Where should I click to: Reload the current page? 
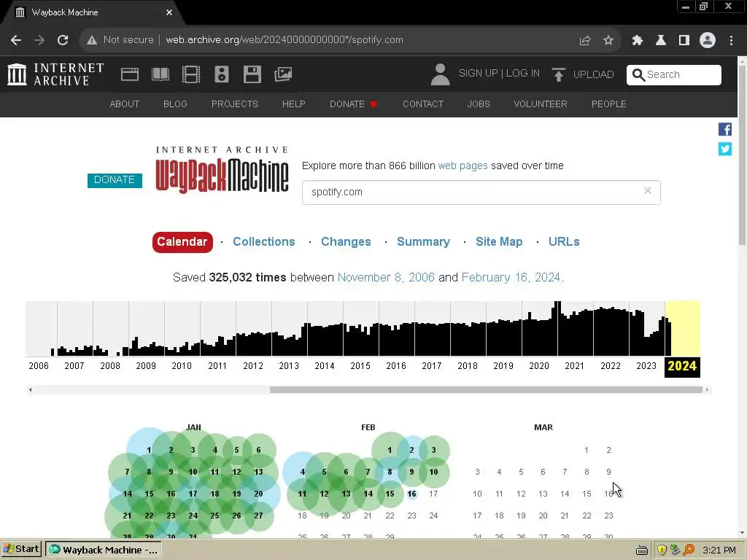click(63, 40)
